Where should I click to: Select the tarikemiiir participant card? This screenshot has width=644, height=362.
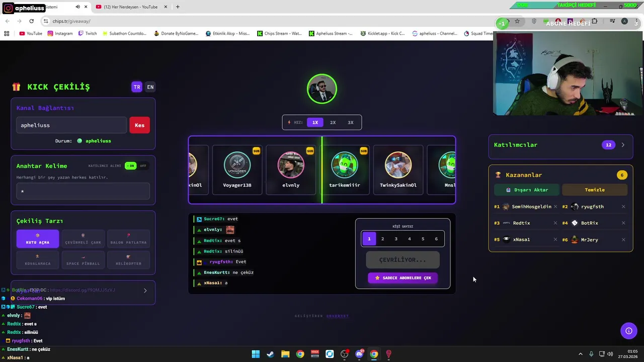[x=345, y=170]
